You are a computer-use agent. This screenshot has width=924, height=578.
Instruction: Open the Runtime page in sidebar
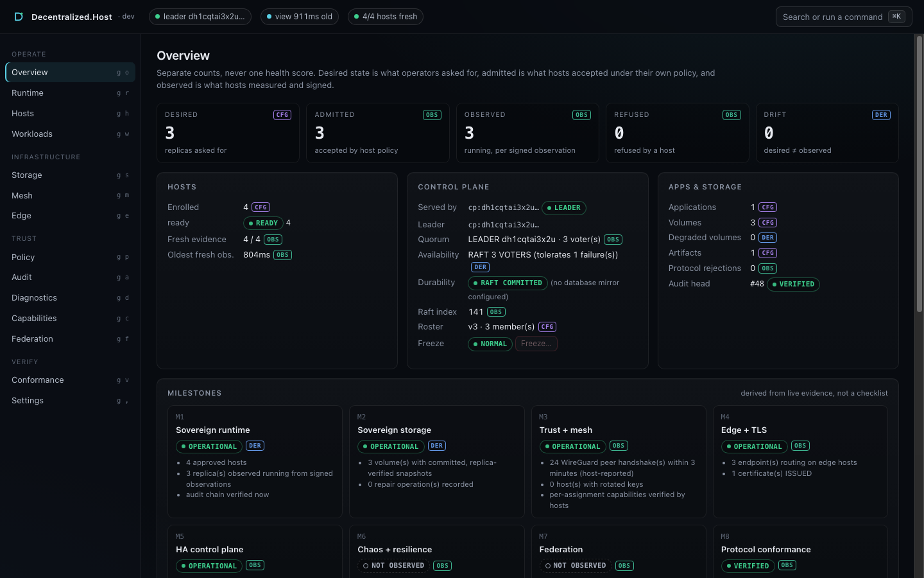pos(71,93)
